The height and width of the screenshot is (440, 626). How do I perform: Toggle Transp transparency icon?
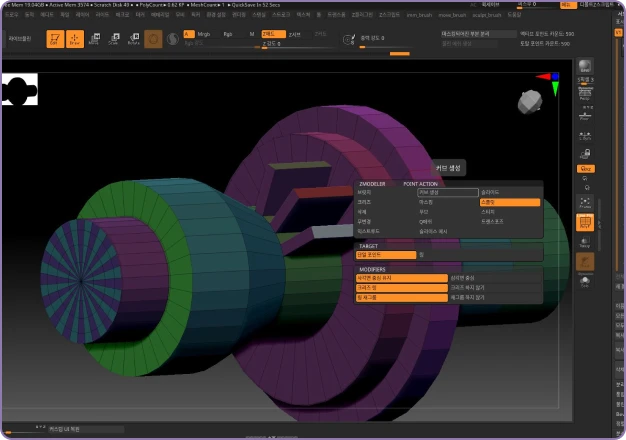pos(585,242)
